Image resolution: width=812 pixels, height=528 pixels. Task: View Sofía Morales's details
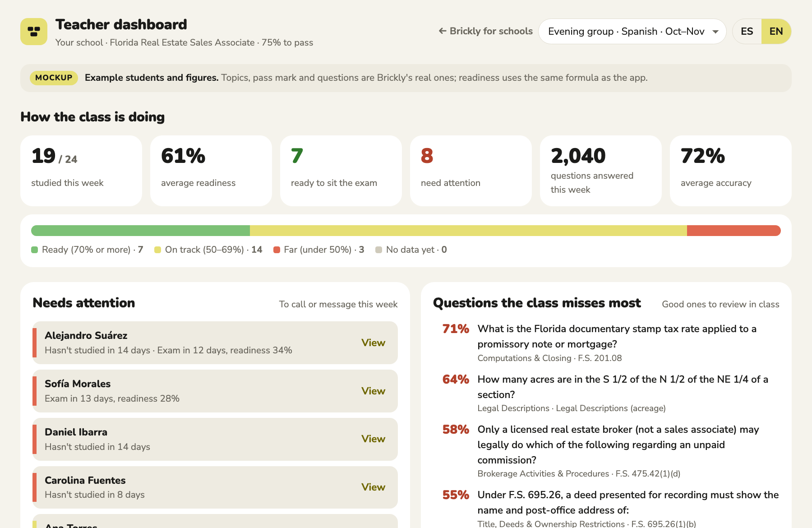coord(373,391)
